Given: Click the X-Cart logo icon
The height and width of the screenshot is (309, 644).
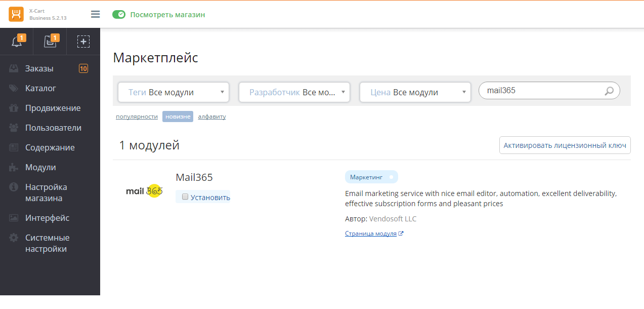Looking at the screenshot, I should 16,14.
